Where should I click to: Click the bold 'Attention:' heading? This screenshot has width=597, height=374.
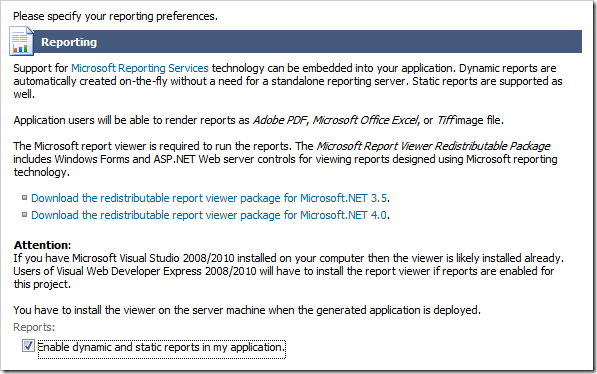click(42, 245)
